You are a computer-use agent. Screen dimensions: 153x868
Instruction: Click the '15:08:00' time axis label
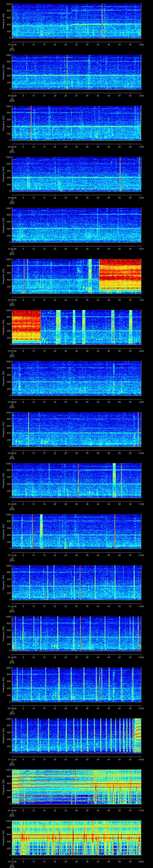coord(12,402)
